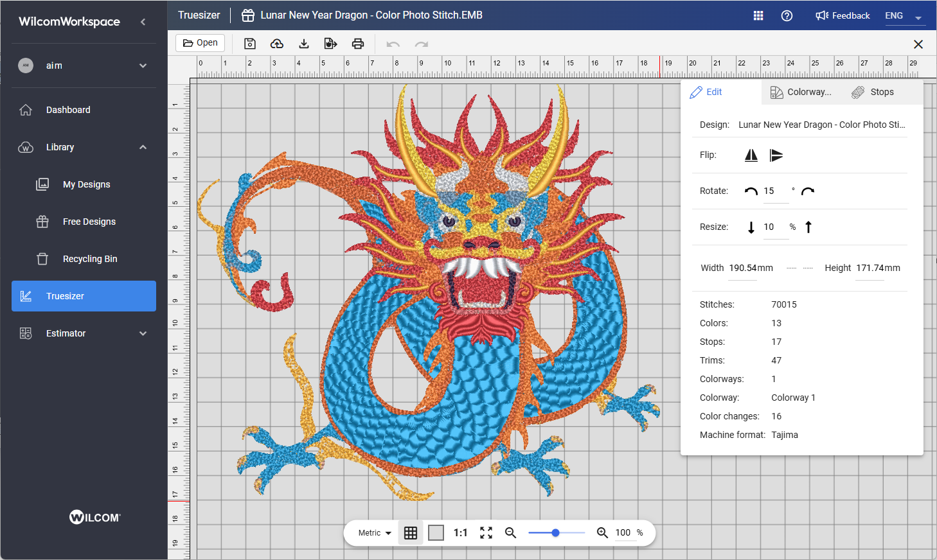Click the zoom slider handle
The image size is (937, 560).
(555, 532)
